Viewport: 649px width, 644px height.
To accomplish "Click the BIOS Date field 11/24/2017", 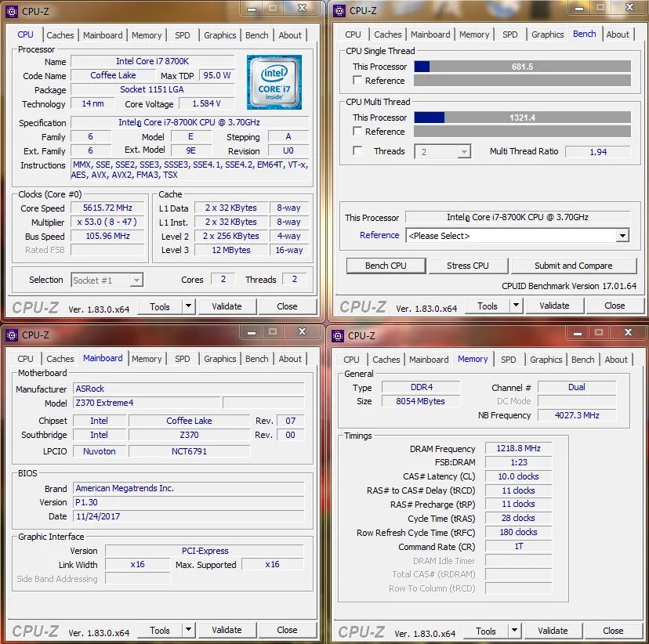I will 188,516.
